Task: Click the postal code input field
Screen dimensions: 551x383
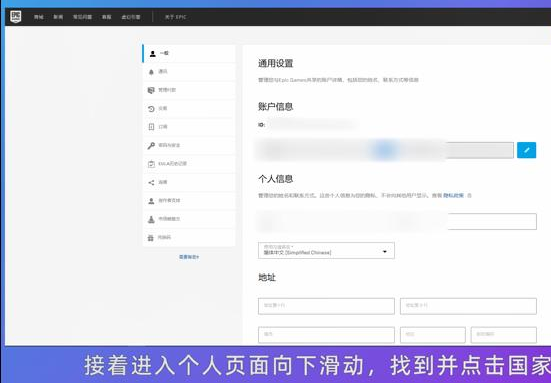Action: click(x=504, y=335)
